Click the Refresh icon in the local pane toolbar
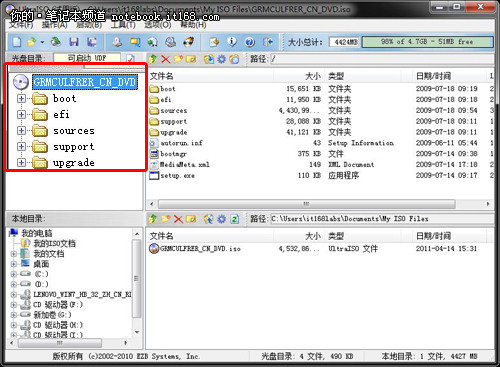The image size is (500, 367). pyautogui.click(x=234, y=219)
